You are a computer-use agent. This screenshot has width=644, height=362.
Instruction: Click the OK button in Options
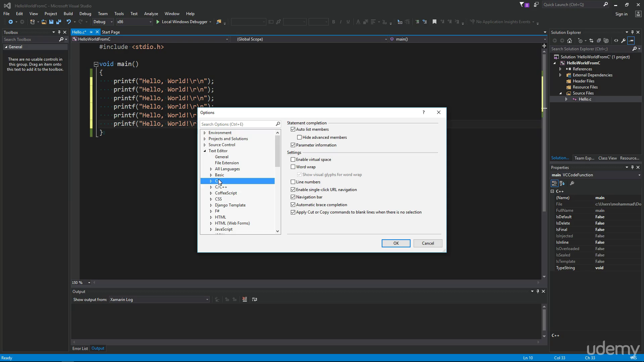click(396, 243)
